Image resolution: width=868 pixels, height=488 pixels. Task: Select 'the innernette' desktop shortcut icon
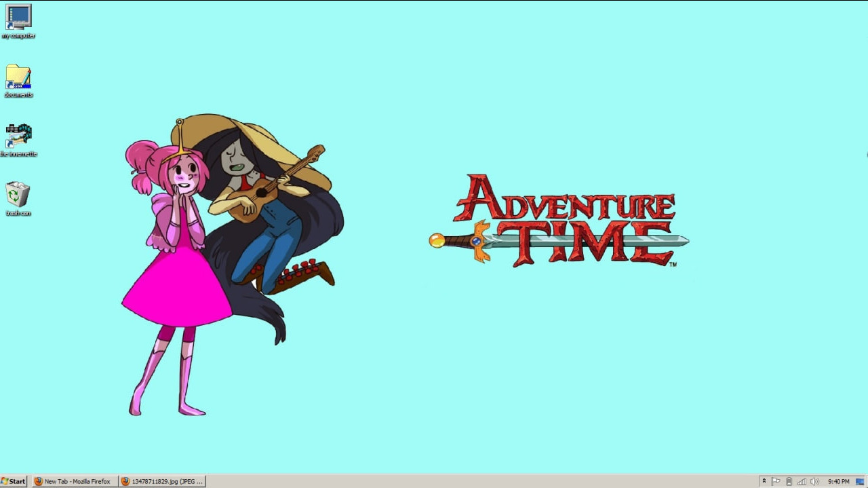click(x=18, y=140)
